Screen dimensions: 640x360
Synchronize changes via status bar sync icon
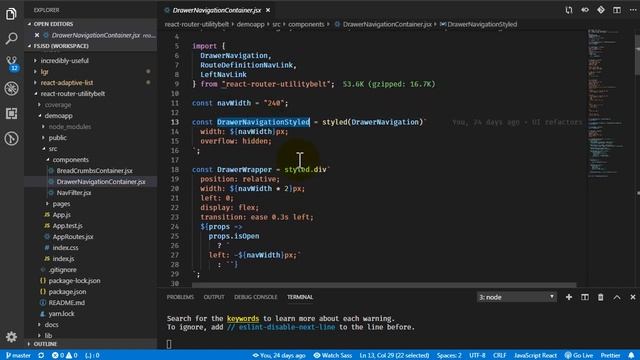coord(41,356)
